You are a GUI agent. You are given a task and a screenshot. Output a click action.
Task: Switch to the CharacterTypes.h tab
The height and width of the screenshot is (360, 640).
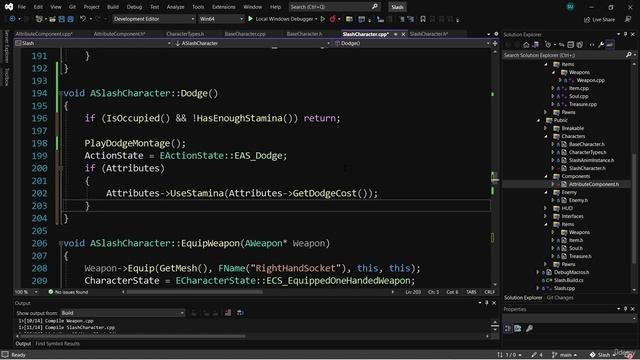point(185,34)
